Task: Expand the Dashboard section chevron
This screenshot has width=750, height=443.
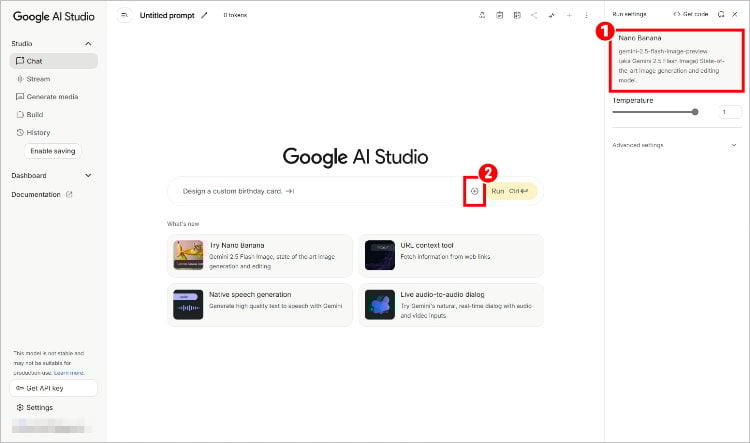Action: (88, 176)
